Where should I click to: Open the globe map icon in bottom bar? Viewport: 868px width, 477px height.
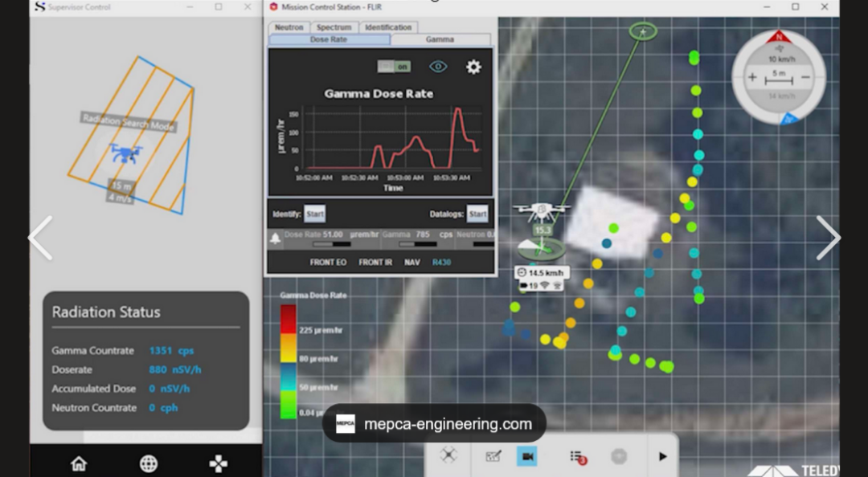pyautogui.click(x=149, y=463)
